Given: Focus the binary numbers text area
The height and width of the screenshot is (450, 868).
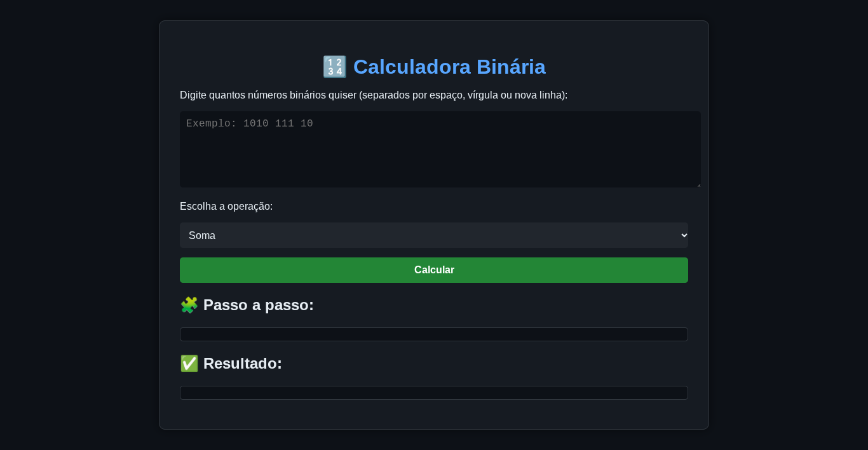Looking at the screenshot, I should [440, 156].
